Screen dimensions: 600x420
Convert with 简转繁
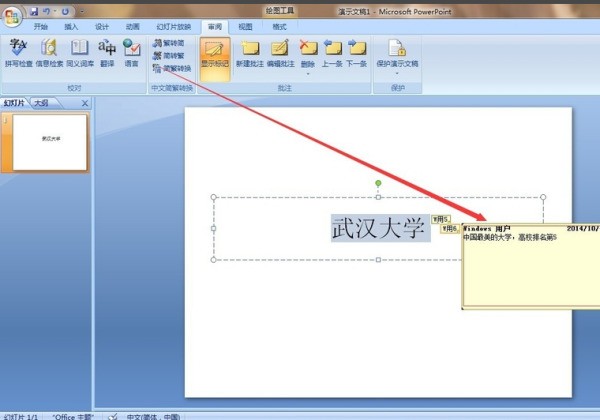(x=168, y=56)
